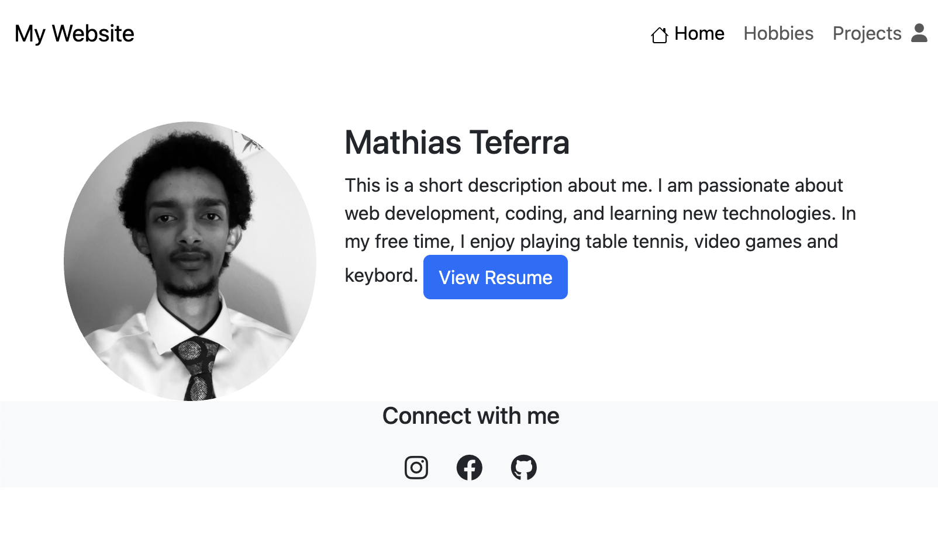Click the Connect with me heading
Viewport: 938px width, 560px height.
471,416
